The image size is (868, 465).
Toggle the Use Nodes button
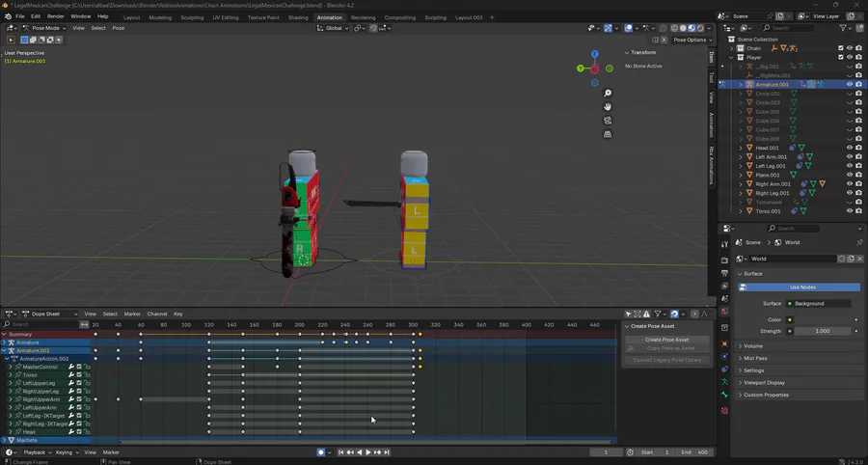(x=800, y=287)
